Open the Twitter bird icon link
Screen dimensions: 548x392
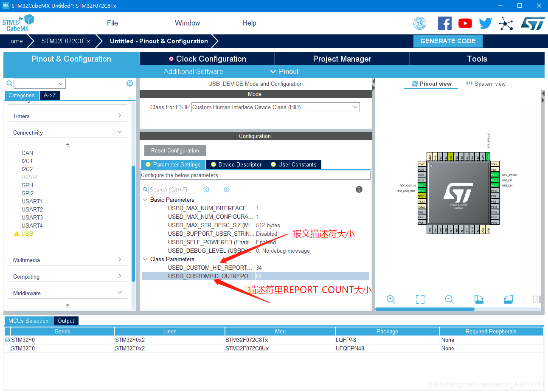click(x=485, y=23)
